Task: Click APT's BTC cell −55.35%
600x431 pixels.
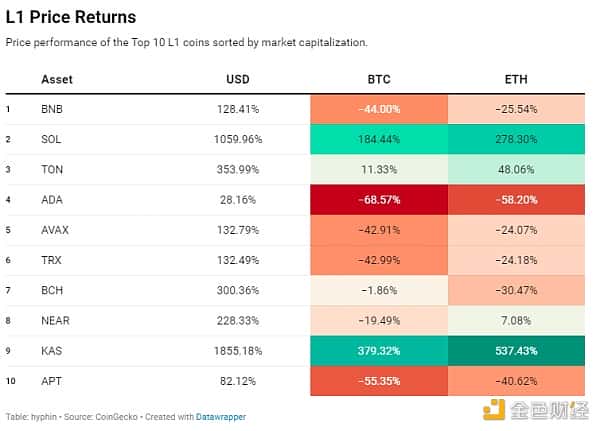Action: 379,381
